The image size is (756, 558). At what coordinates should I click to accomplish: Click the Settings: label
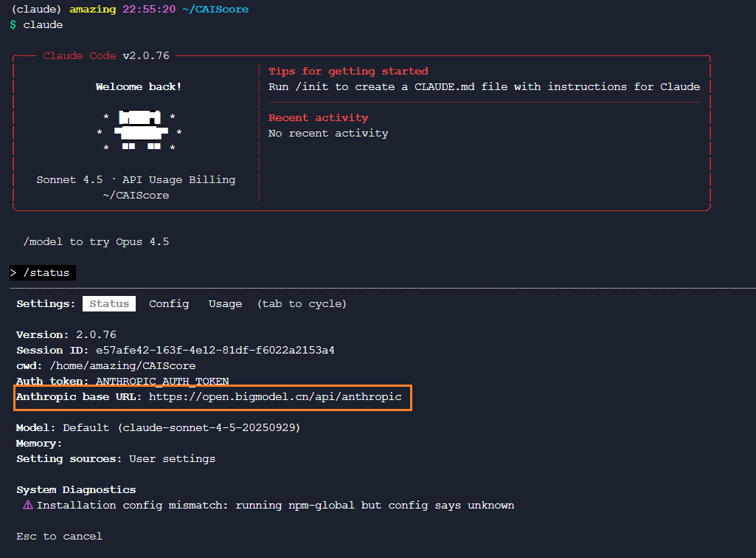[x=46, y=303]
